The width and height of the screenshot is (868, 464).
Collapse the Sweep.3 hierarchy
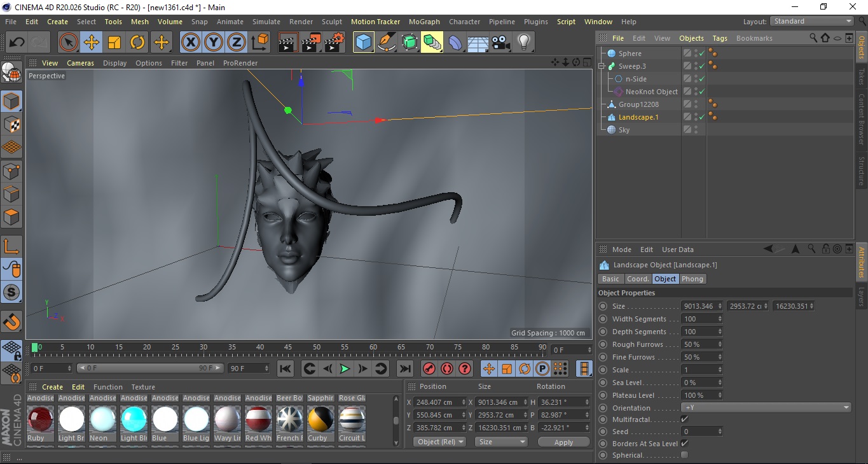(x=602, y=66)
